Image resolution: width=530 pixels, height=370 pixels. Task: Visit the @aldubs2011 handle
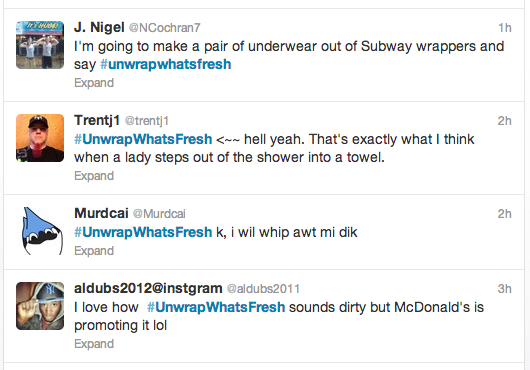pyautogui.click(x=263, y=289)
